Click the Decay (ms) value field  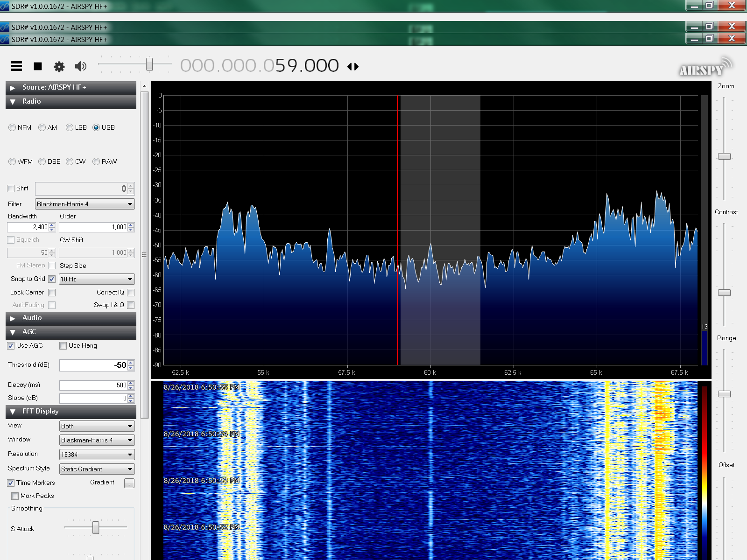pos(93,385)
